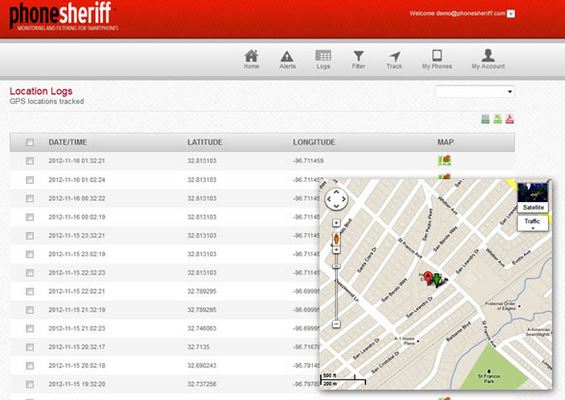Screen dimensions: 565x400
Task: Click the satellite imagery thumbnail
Action: [533, 192]
